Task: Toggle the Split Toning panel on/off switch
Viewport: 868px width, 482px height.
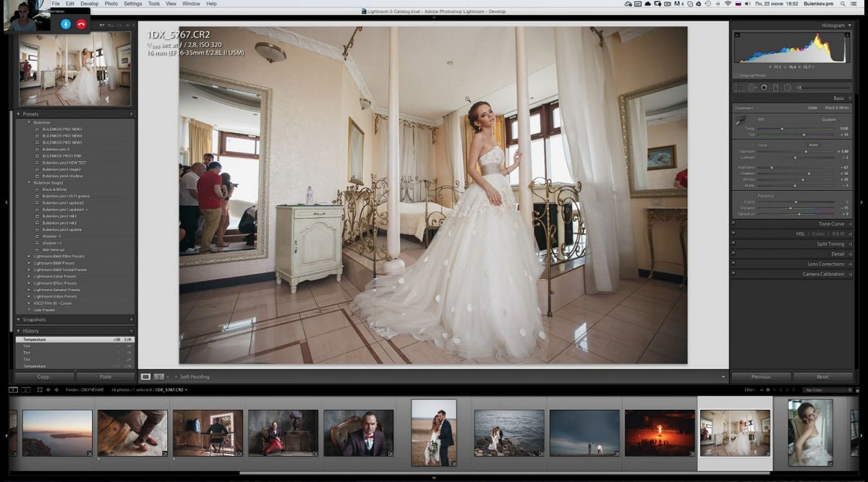Action: click(733, 244)
